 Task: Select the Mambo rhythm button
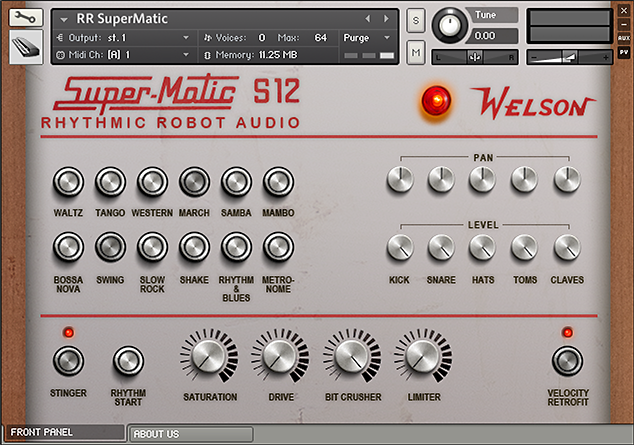(279, 182)
